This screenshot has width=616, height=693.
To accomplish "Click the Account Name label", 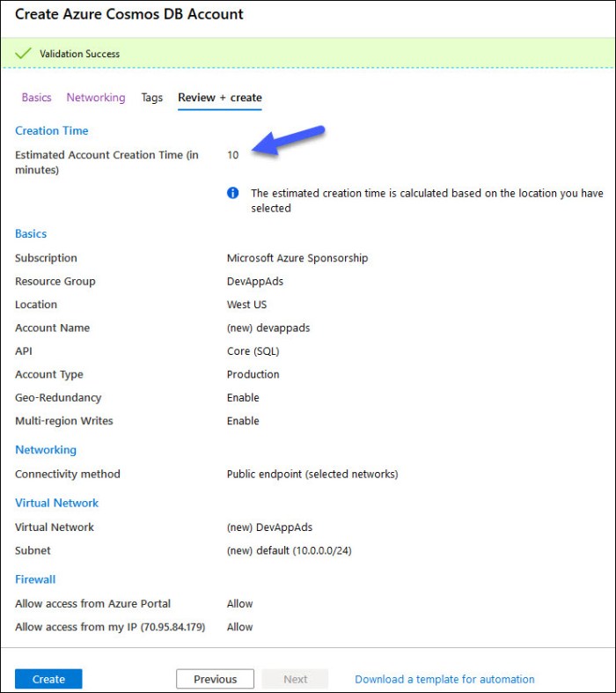I will [52, 328].
